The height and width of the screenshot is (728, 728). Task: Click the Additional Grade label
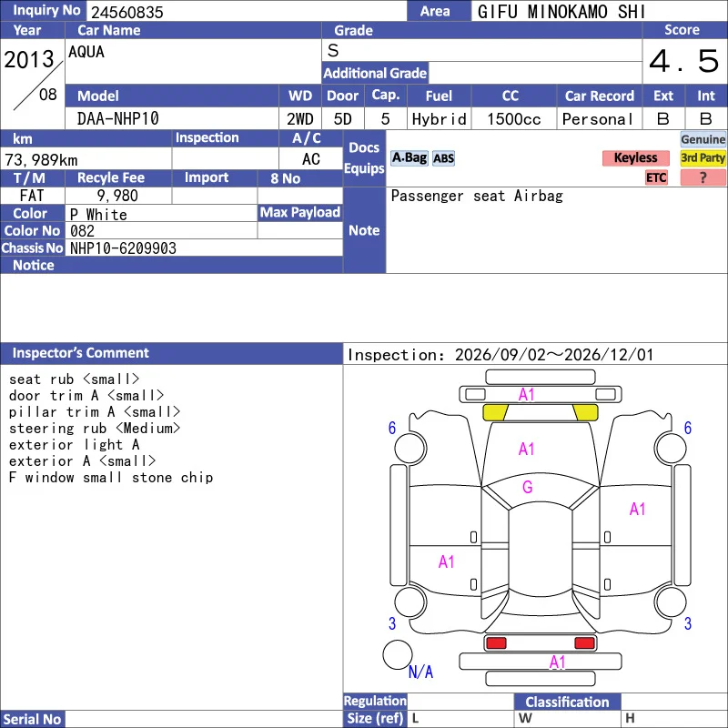coord(375,73)
